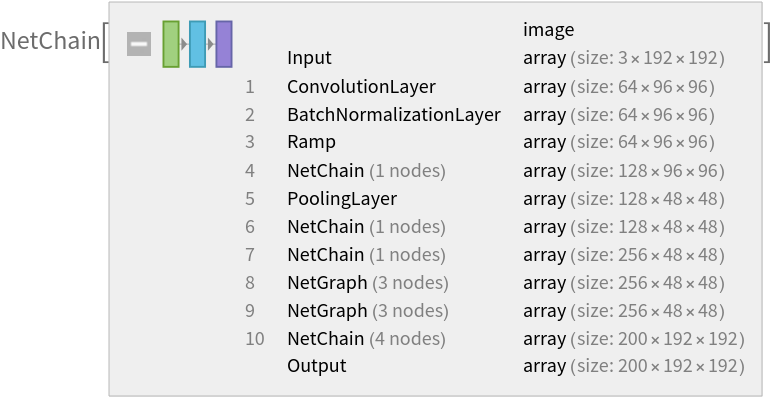Click the green layer block icon
Screen dimensions: 772x398
pyautogui.click(x=171, y=44)
